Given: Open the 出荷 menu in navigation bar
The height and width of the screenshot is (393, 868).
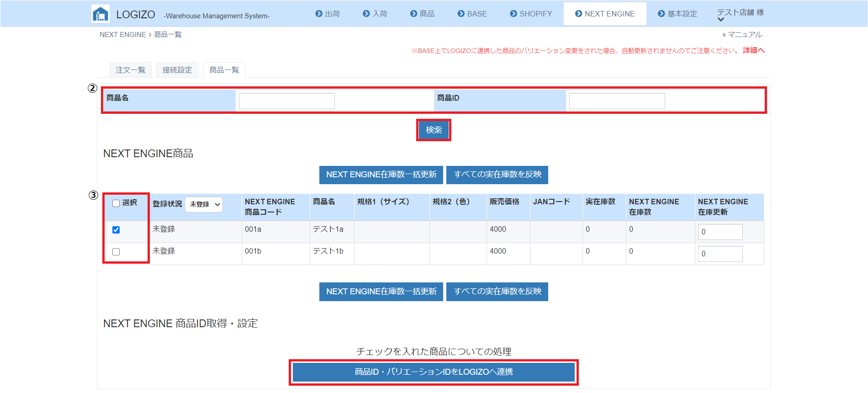Looking at the screenshot, I should [x=328, y=14].
